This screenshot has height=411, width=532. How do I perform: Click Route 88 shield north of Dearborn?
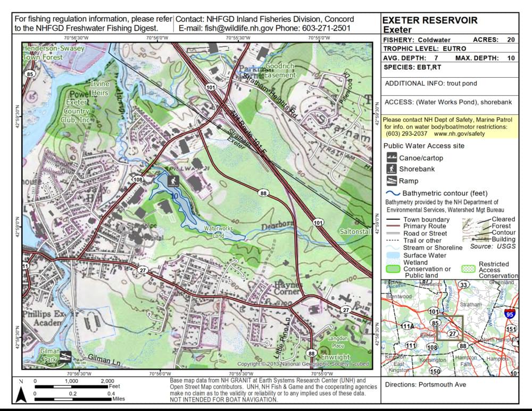263,193
